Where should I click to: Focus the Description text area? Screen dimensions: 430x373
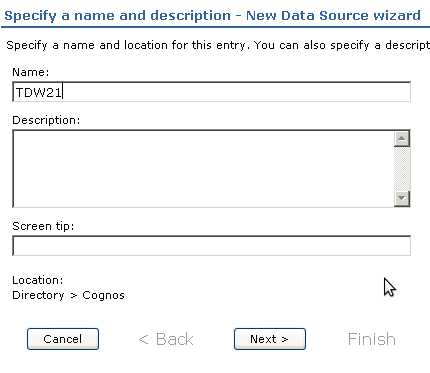[203, 169]
